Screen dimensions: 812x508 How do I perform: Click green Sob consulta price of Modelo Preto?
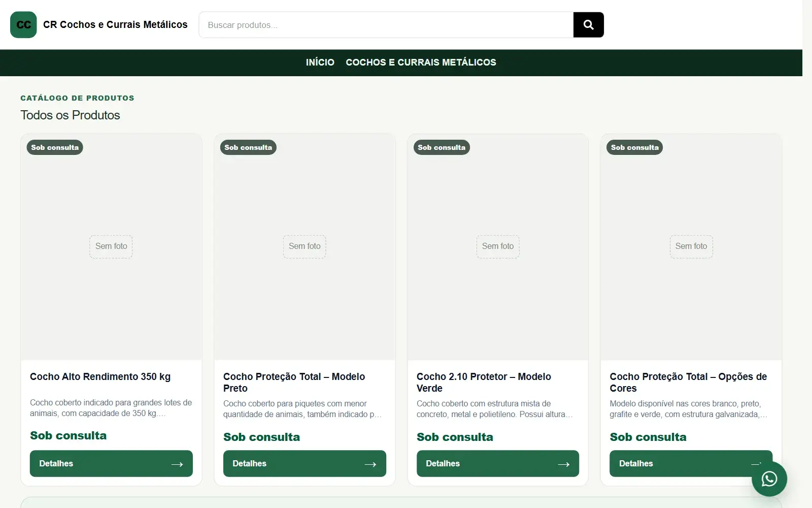coord(261,437)
